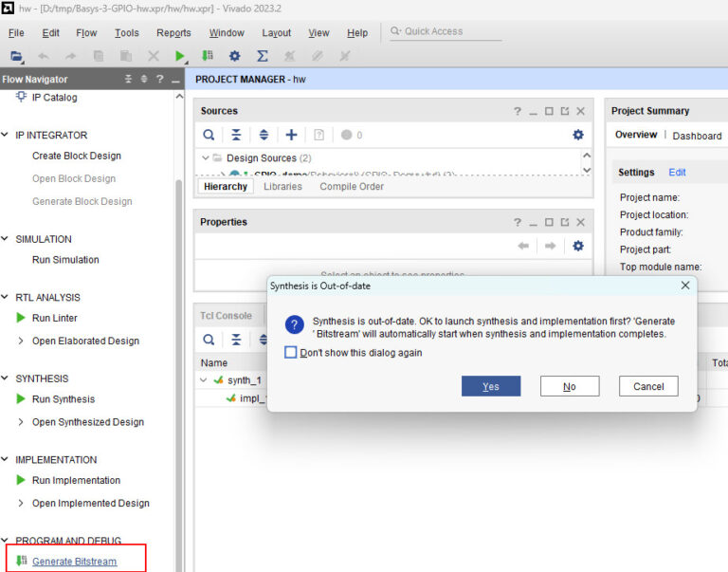Click Yes to launch synthesis

click(x=490, y=386)
